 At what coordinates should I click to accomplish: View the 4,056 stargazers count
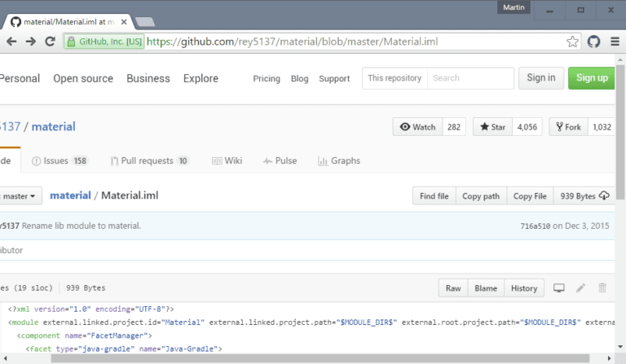click(x=527, y=127)
